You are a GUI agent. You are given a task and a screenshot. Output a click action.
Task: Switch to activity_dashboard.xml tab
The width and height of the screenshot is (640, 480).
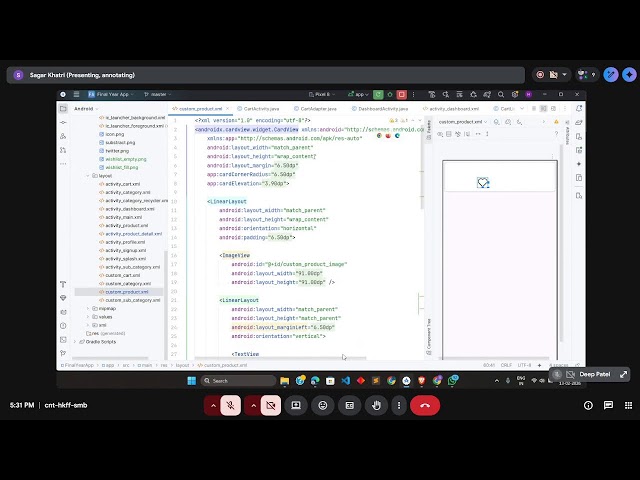(451, 109)
